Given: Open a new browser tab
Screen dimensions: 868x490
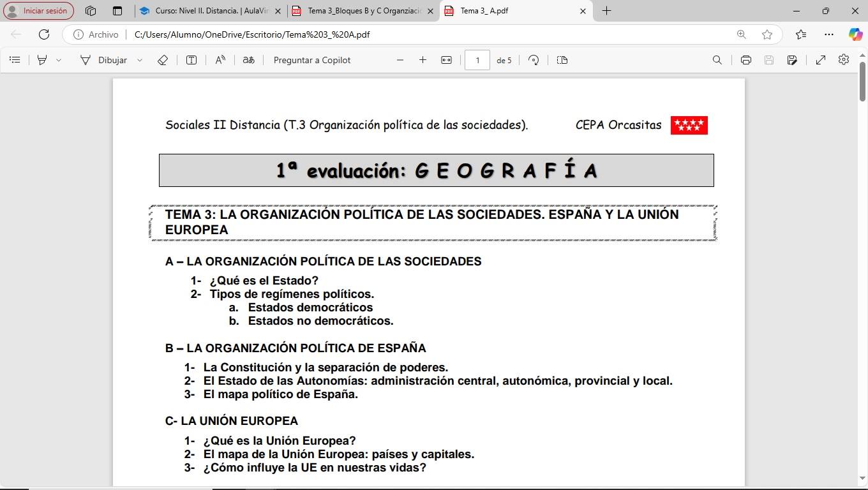Looking at the screenshot, I should pyautogui.click(x=606, y=11).
